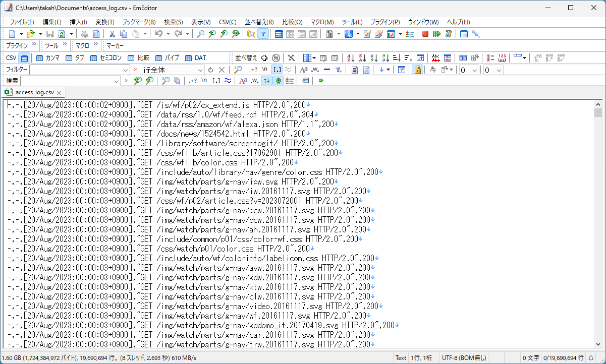This screenshot has height=364, width=606.
Task: Select the Cut scissors icon
Action: [112, 34]
